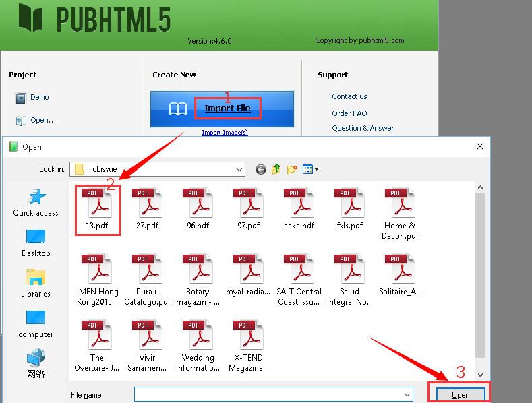Open Desktop in the places bar
Viewport: 532px width, 403px height.
pos(36,243)
